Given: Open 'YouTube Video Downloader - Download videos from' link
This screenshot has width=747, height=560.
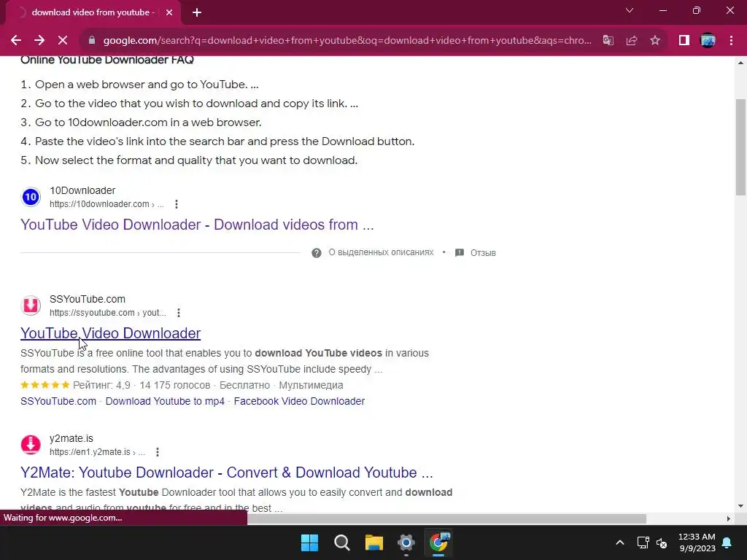Looking at the screenshot, I should tap(197, 225).
